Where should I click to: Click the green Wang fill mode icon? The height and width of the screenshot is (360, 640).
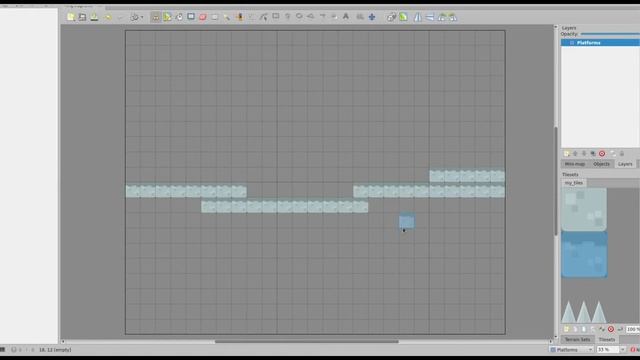pos(403,17)
